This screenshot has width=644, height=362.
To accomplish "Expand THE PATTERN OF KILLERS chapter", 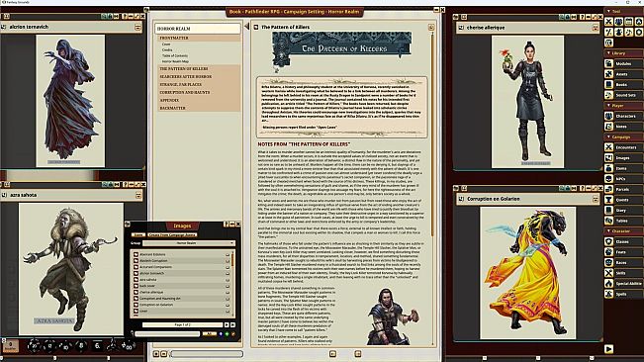I will (x=199, y=69).
